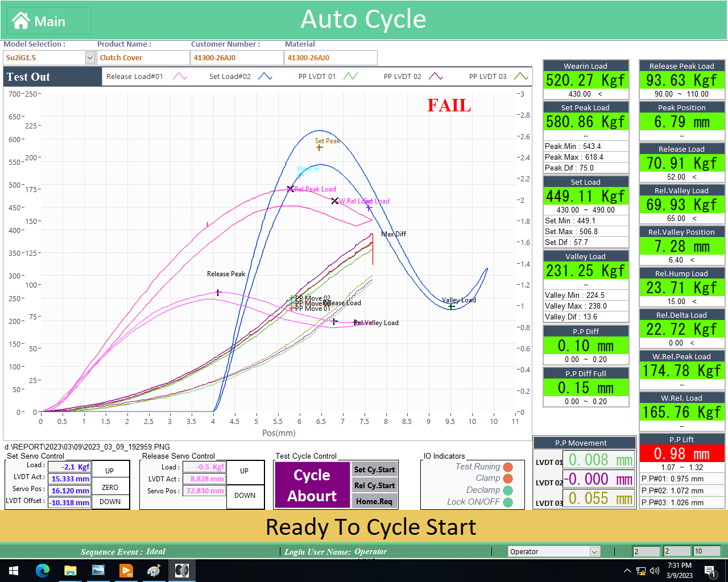Click the PP LVDT 03 olive legend icon
This screenshot has height=582, width=728.
(521, 77)
